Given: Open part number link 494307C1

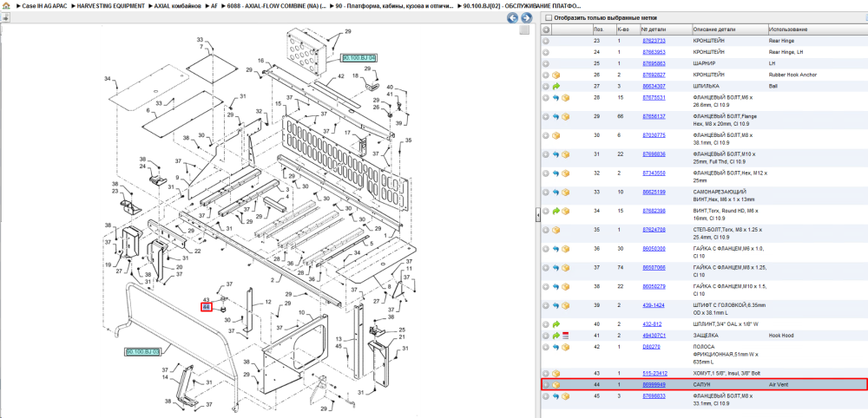Looking at the screenshot, I should pyautogui.click(x=654, y=336).
